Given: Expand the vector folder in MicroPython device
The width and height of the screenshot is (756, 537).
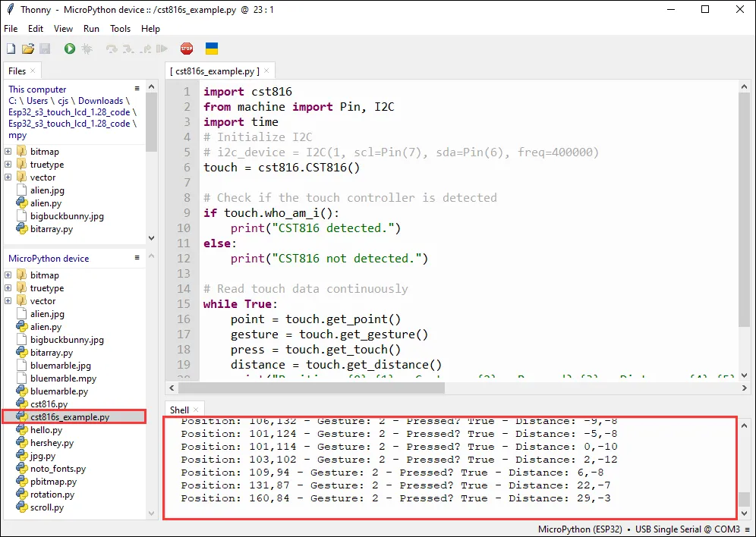Looking at the screenshot, I should click(x=8, y=301).
